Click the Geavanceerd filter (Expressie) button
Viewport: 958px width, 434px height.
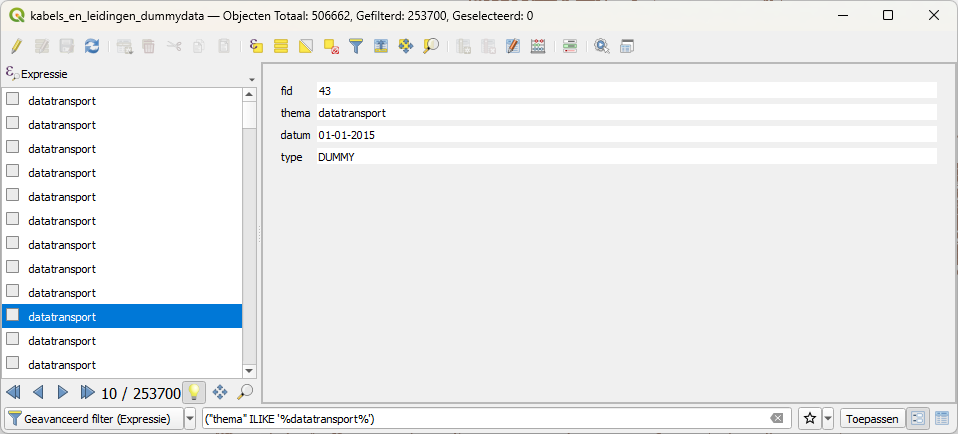pos(92,419)
